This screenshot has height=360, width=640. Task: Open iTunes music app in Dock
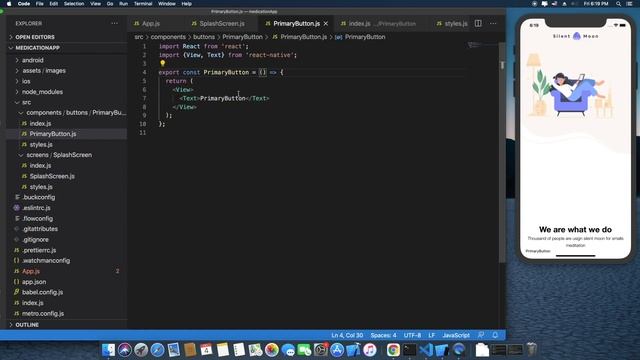click(370, 350)
